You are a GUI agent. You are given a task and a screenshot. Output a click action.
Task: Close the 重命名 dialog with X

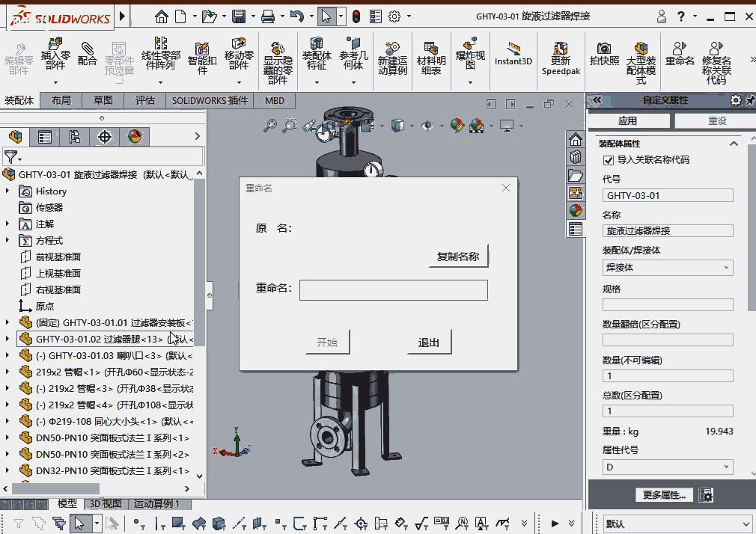(506, 188)
